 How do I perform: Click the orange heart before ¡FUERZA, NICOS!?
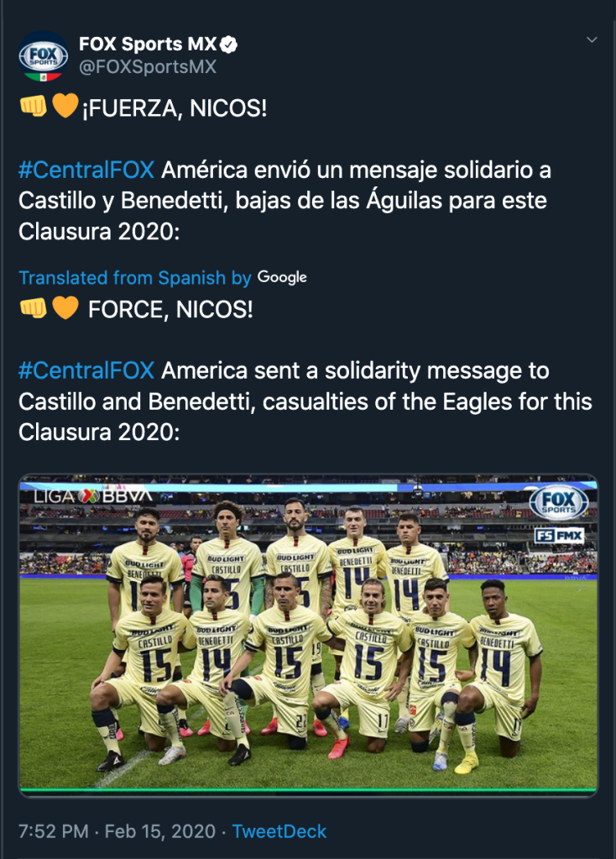tap(65, 108)
